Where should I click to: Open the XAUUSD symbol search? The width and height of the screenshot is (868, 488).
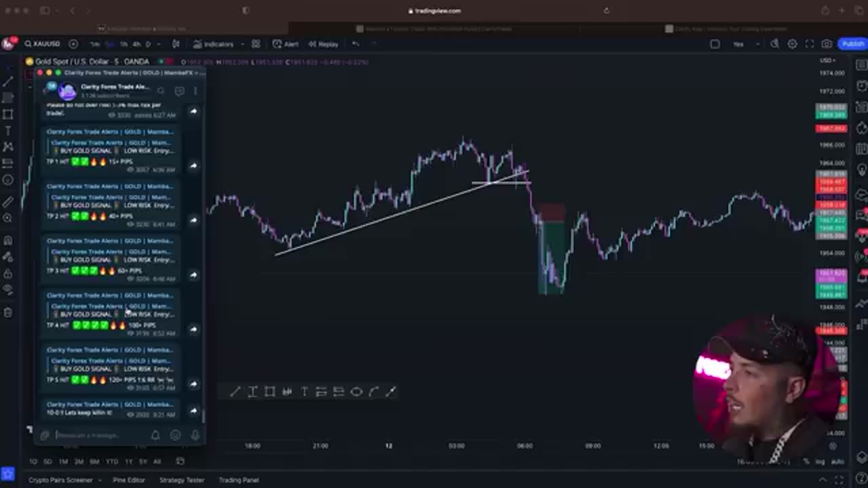[x=42, y=44]
